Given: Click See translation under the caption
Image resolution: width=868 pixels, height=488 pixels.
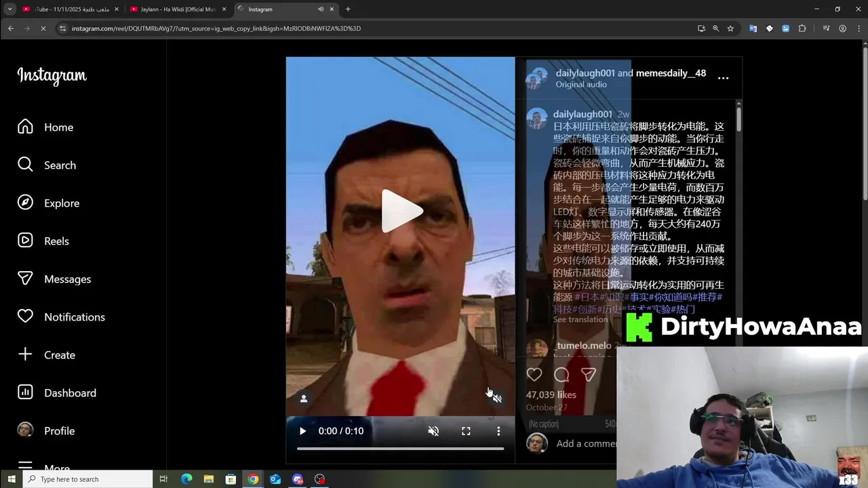Looking at the screenshot, I should pos(580,319).
